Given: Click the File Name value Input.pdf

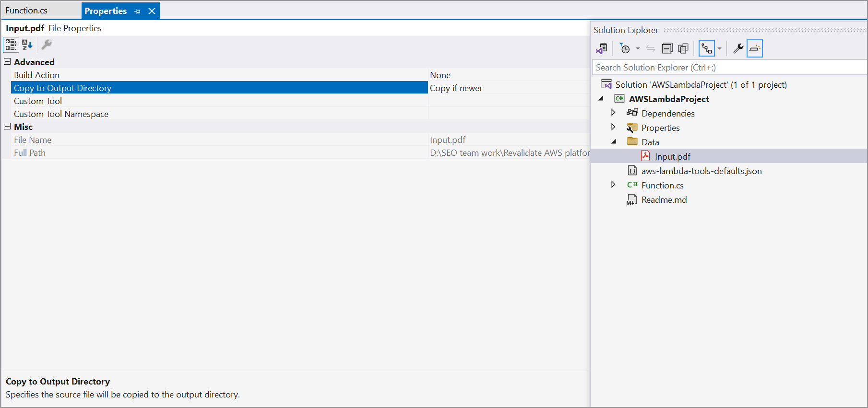Looking at the screenshot, I should 448,140.
